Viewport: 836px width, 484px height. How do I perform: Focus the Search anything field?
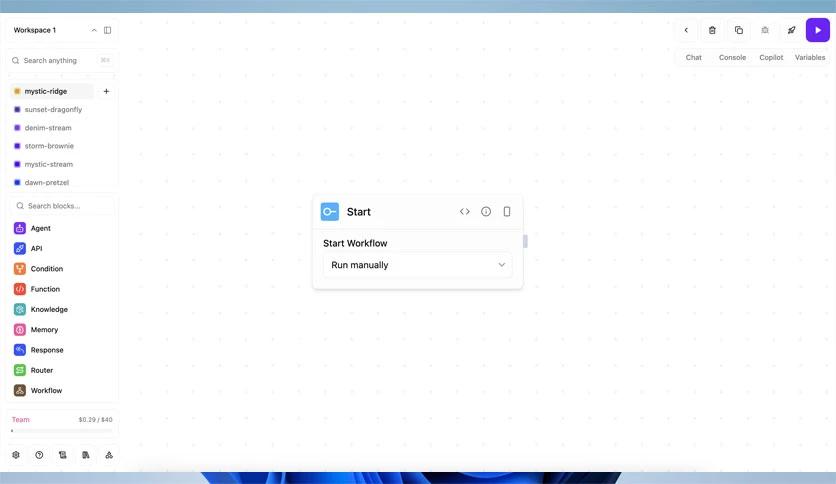(62, 60)
